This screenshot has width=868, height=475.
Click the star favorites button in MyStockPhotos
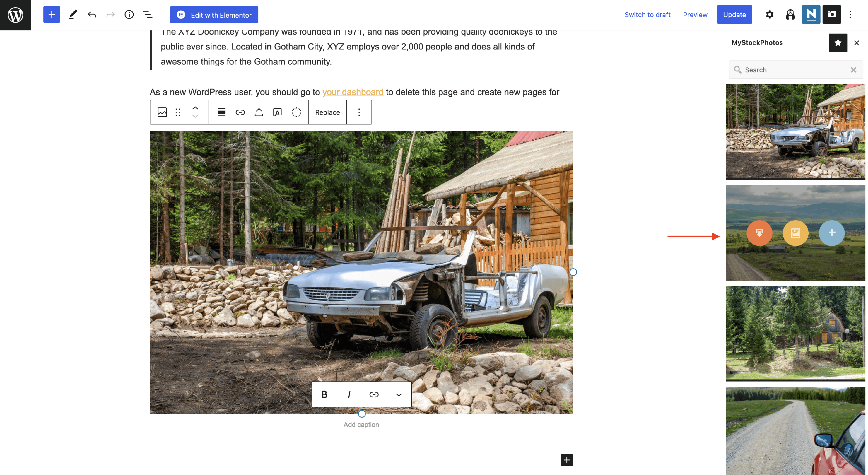pyautogui.click(x=838, y=43)
